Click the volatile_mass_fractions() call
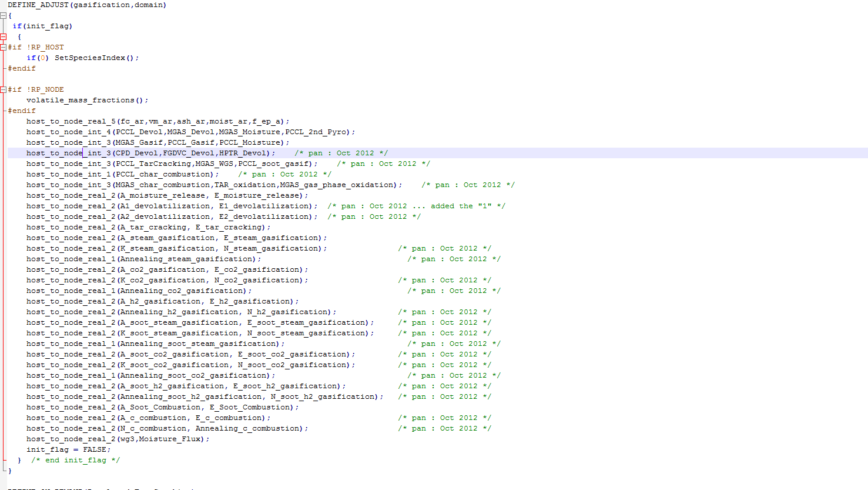Screen dimensions: 868x490 (87, 100)
